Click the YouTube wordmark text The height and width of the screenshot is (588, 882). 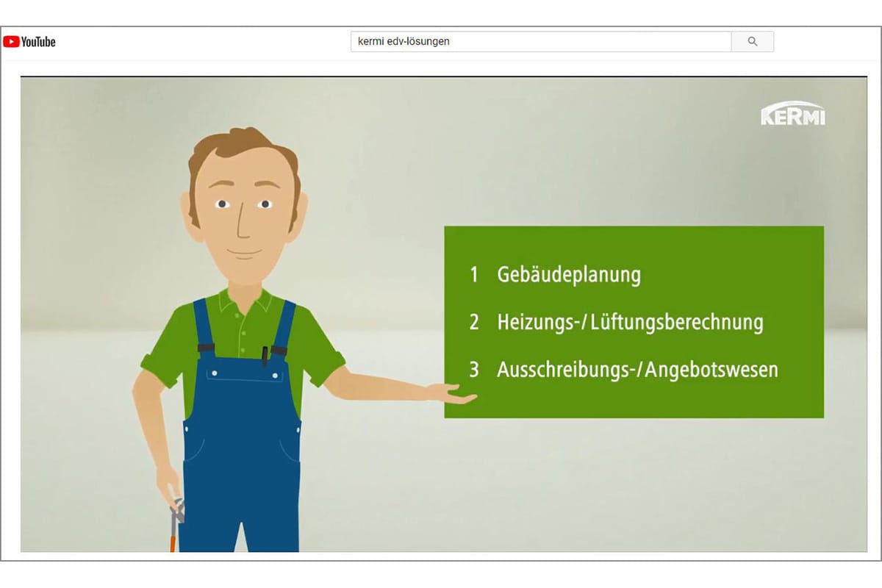pyautogui.click(x=38, y=42)
